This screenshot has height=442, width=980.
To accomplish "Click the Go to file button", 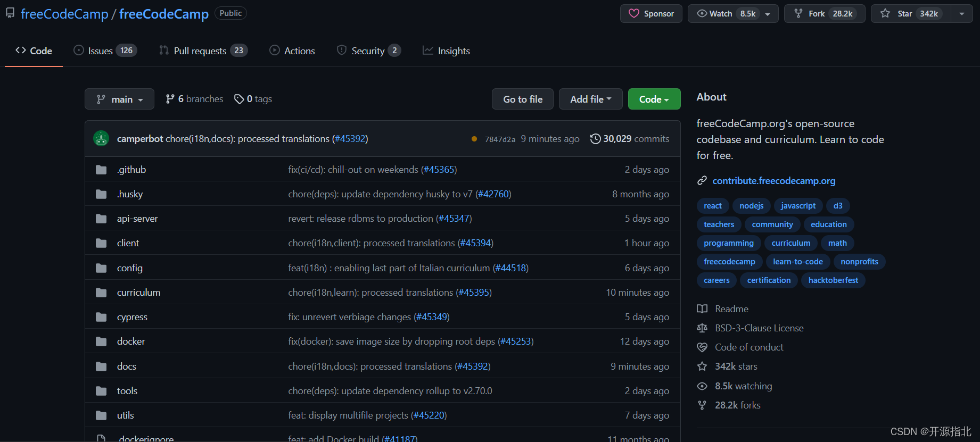I will 523,99.
